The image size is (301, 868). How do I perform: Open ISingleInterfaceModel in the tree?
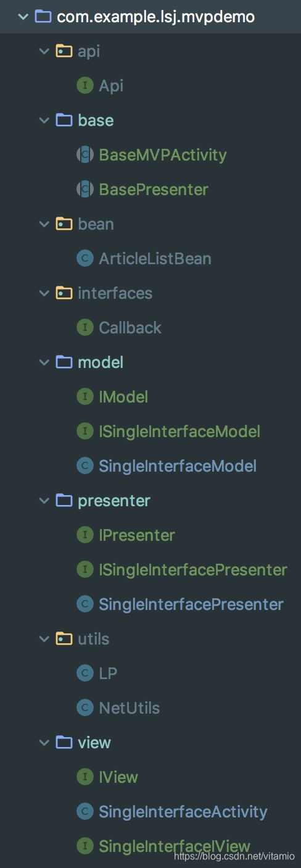[179, 431]
